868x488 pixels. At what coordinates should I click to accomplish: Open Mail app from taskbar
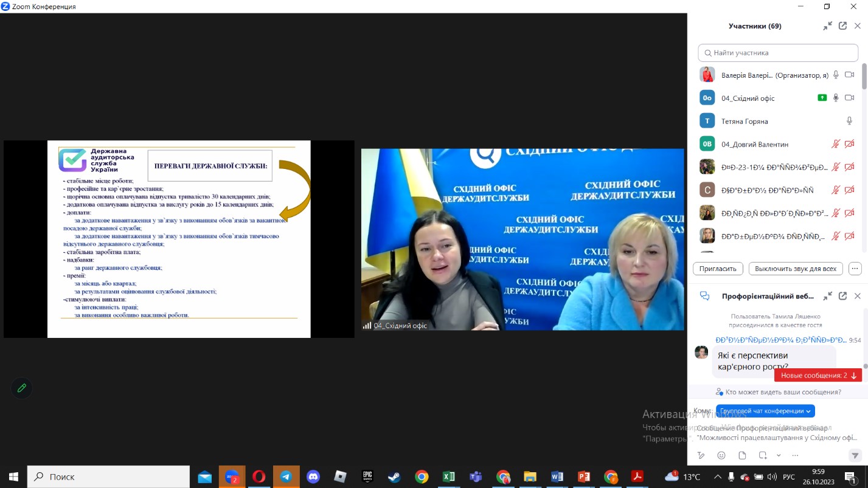pos(205,476)
